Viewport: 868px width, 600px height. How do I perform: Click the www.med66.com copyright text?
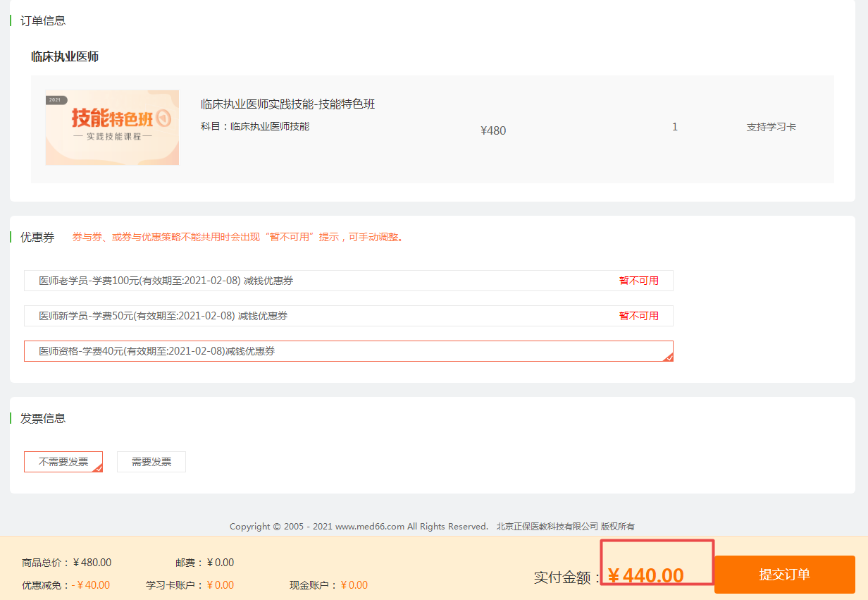click(369, 527)
